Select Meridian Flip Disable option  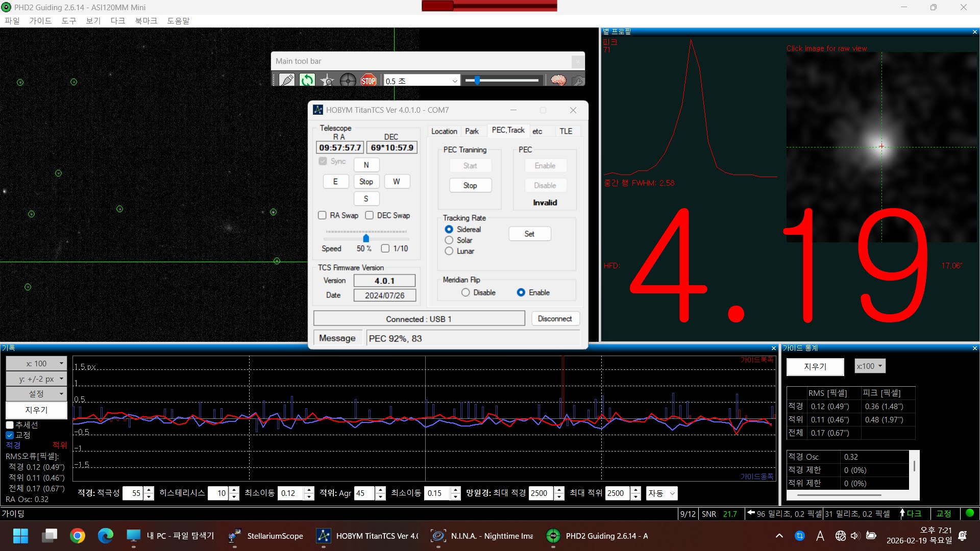click(x=465, y=292)
